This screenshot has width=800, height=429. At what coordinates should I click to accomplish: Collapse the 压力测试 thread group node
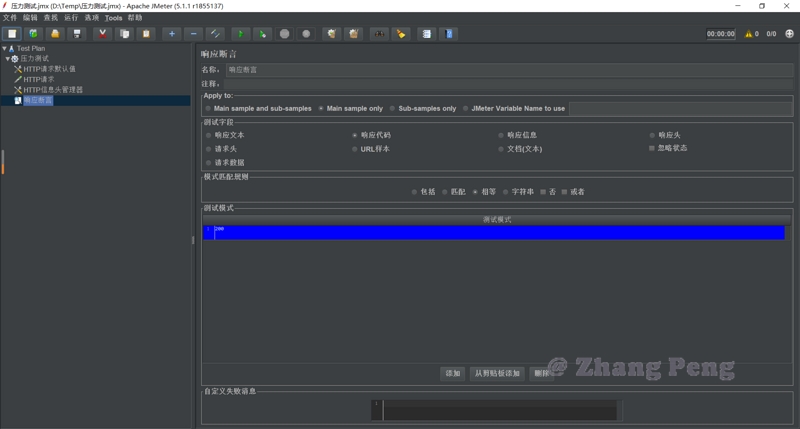9,59
